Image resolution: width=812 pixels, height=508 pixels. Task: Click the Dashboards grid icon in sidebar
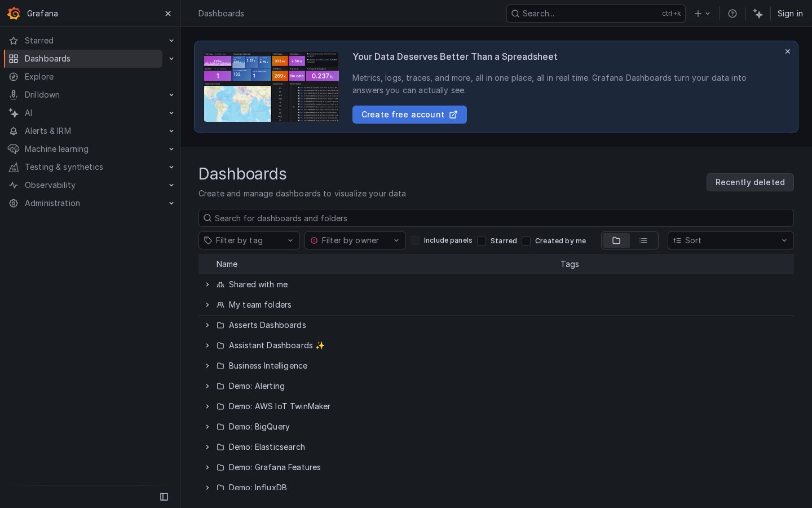pos(14,59)
